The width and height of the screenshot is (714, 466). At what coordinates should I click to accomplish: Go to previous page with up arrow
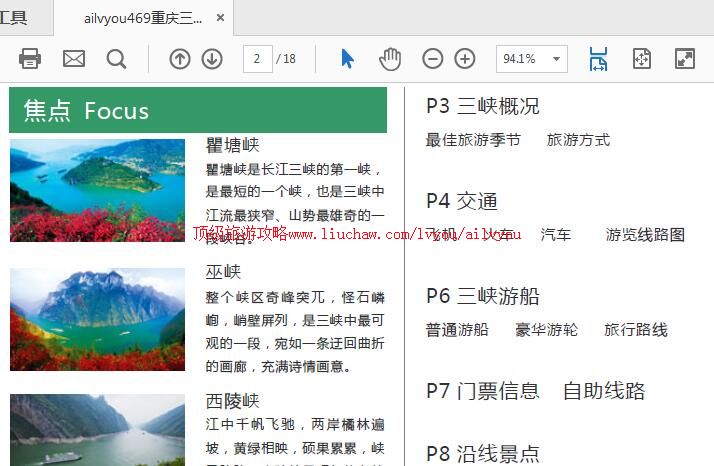(x=179, y=59)
